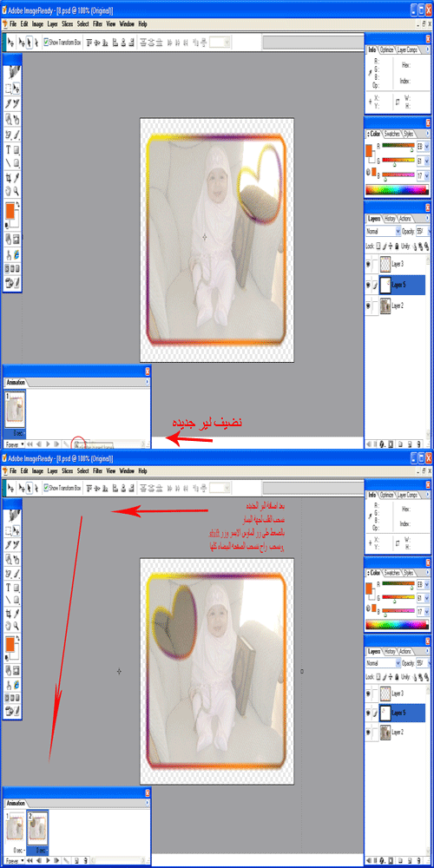This screenshot has width=434, height=868.
Task: Click the orange foreground color swatch in the top toolbox
Action: (10, 210)
